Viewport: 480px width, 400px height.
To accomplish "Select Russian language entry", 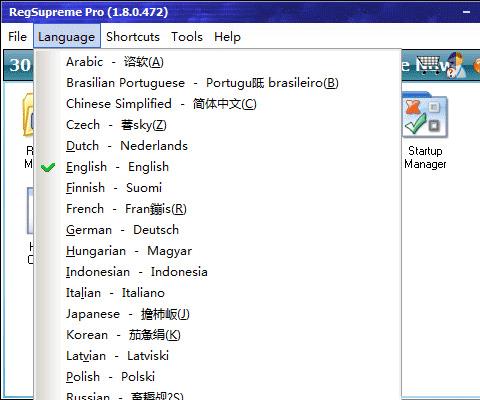I will pyautogui.click(x=218, y=394).
